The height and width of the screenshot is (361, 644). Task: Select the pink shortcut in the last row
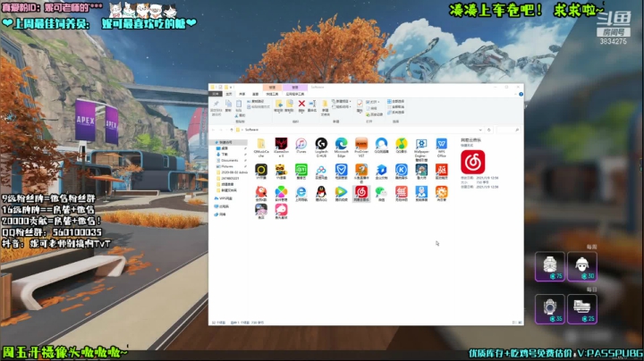pos(281,212)
